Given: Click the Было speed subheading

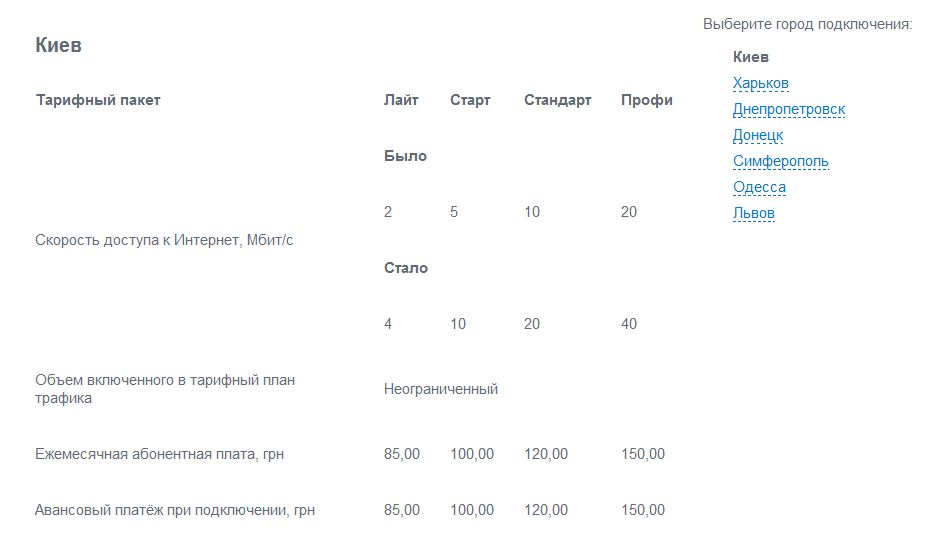Looking at the screenshot, I should pyautogui.click(x=405, y=156).
